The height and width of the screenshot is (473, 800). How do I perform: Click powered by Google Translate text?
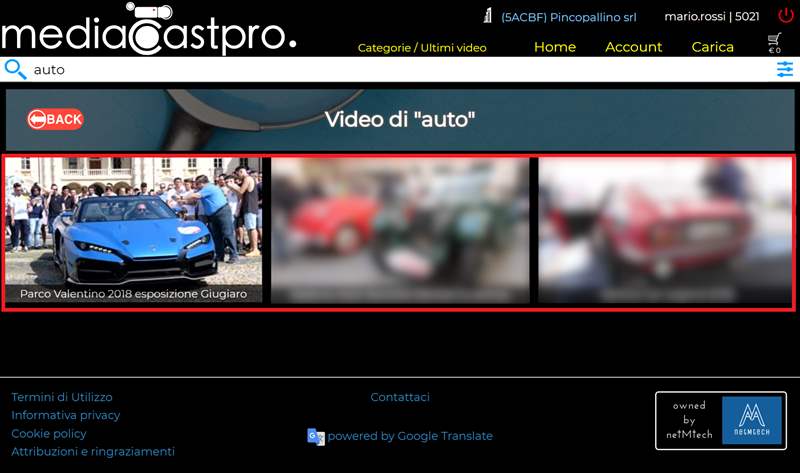pyautogui.click(x=410, y=436)
